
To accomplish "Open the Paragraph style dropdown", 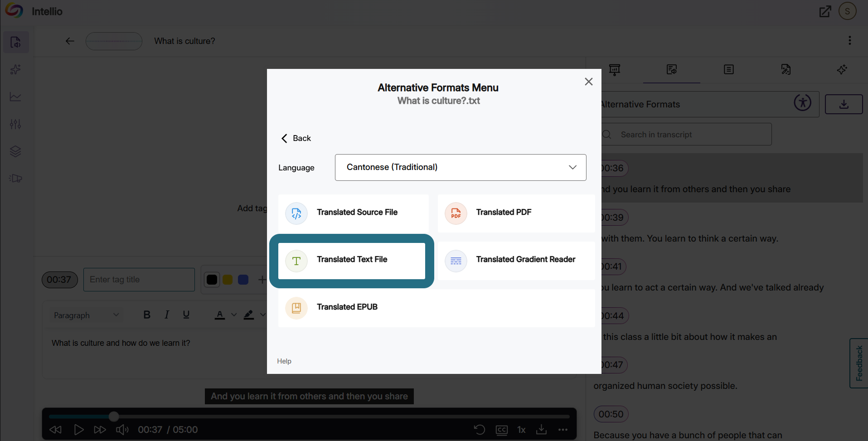I will point(86,315).
